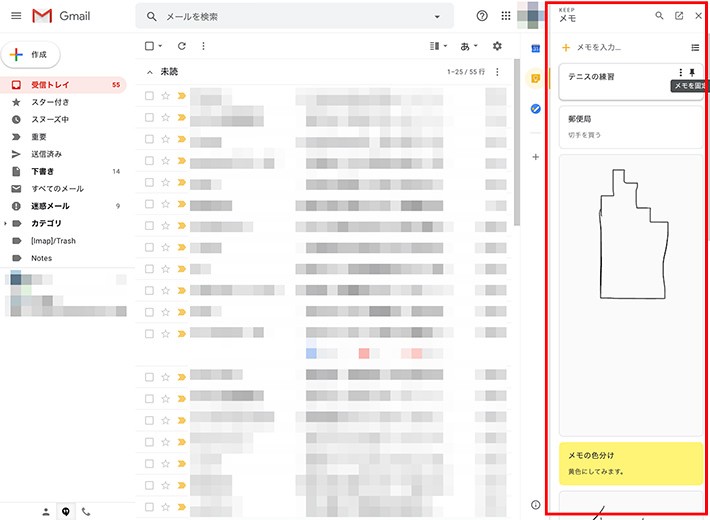
Task: Click the mail list vertical scrollbar
Action: 517,143
